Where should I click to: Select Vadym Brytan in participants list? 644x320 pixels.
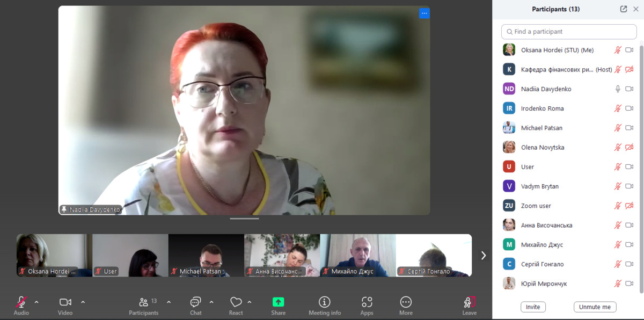(x=569, y=186)
